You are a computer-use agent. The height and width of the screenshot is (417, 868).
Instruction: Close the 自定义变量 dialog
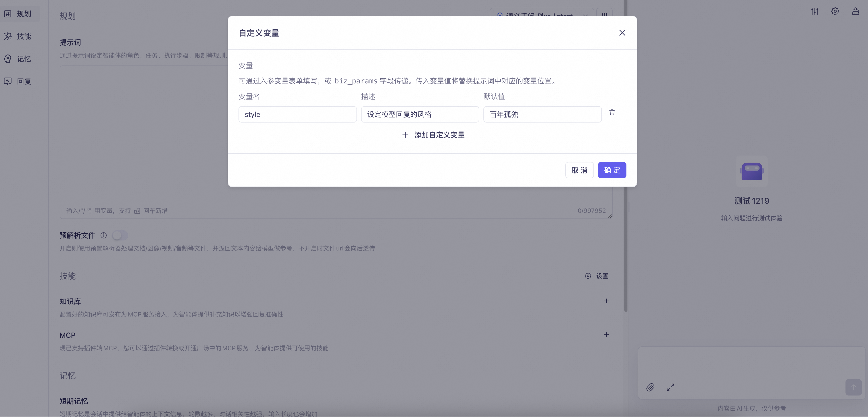(622, 33)
